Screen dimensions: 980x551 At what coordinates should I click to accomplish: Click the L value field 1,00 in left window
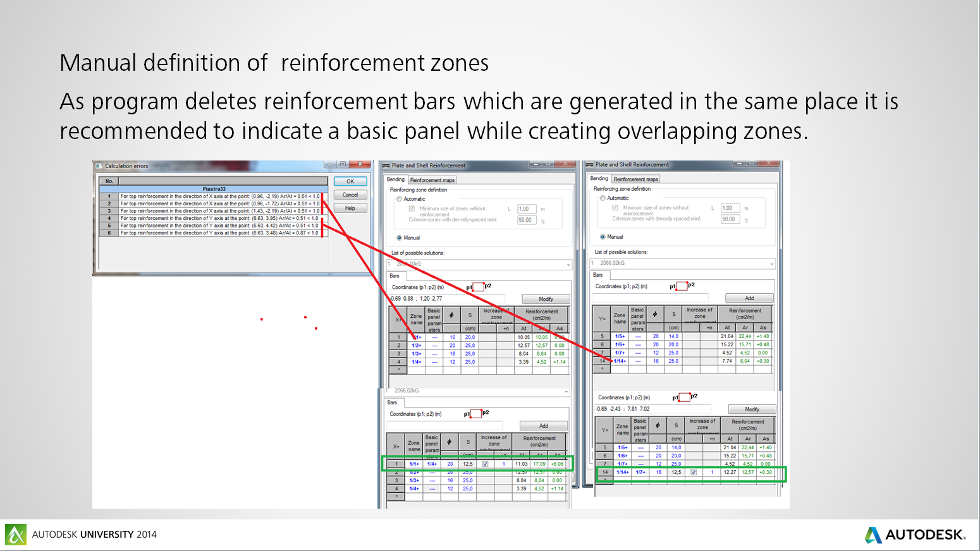527,209
